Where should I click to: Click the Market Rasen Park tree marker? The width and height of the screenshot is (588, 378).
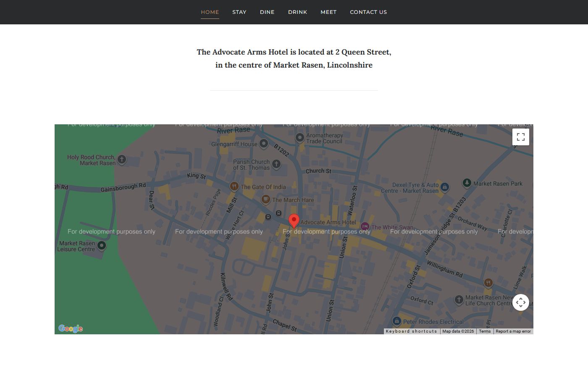tap(467, 183)
